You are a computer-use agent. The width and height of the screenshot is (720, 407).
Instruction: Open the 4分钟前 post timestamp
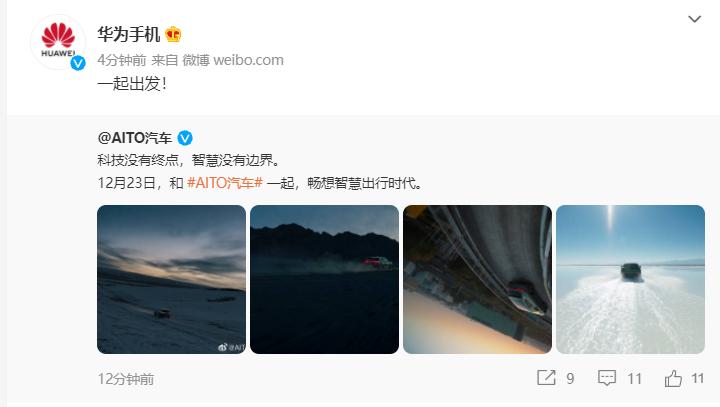tap(122, 60)
